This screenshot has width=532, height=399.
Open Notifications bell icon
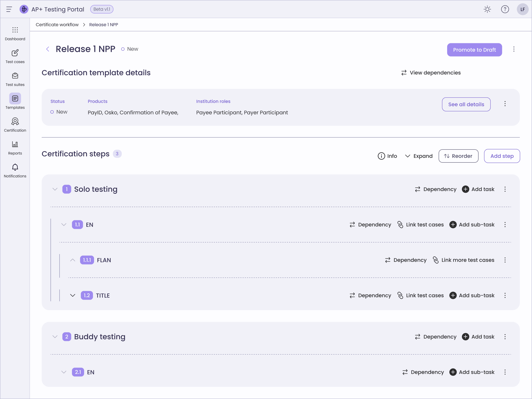click(15, 167)
